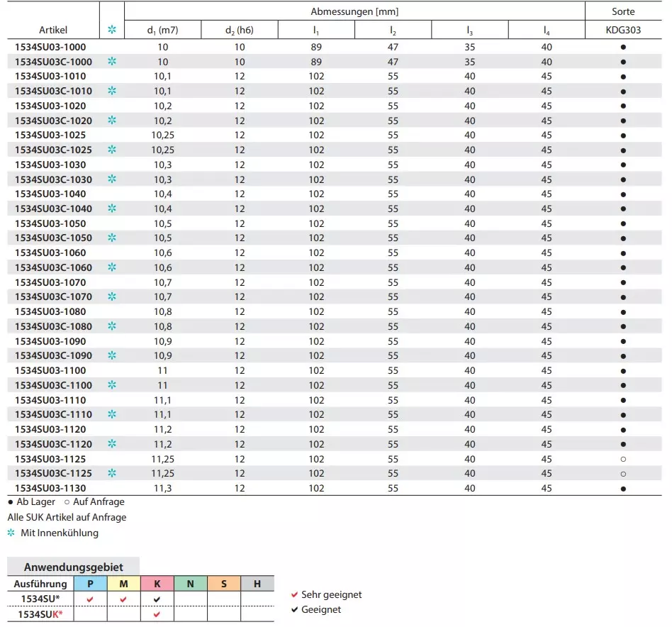The width and height of the screenshot is (672, 627).
Task: Click the black checkmark in the 1534SU* row
Action: tap(157, 599)
